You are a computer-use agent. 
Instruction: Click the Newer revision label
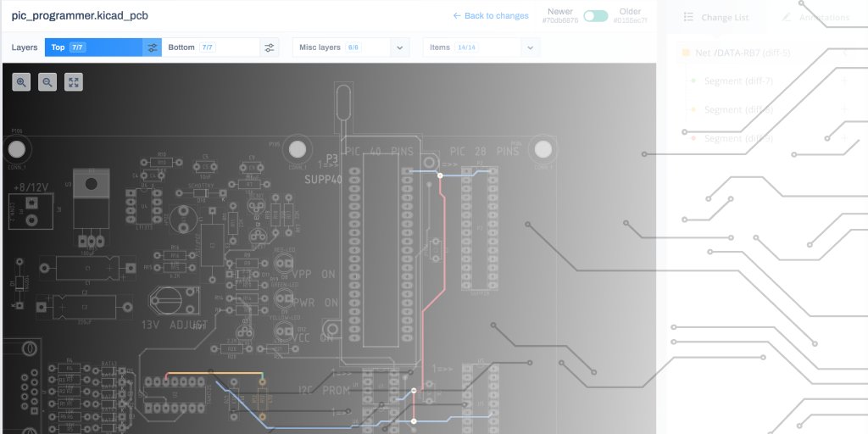point(560,12)
